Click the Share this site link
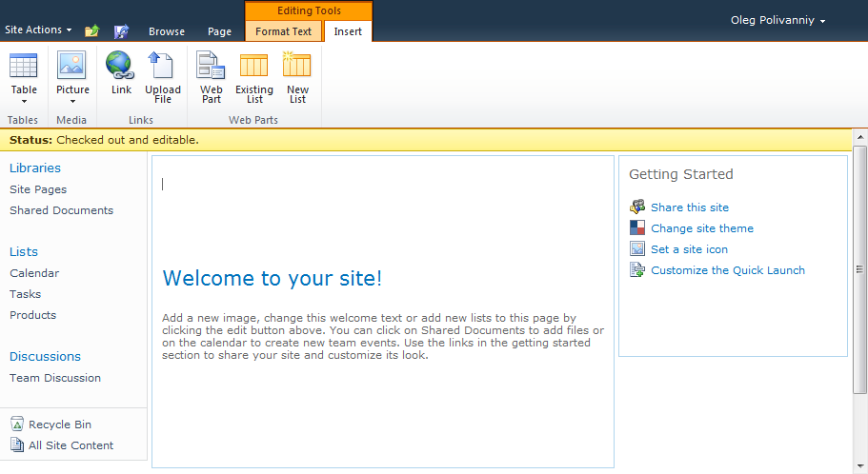This screenshot has height=474, width=868. coord(690,207)
